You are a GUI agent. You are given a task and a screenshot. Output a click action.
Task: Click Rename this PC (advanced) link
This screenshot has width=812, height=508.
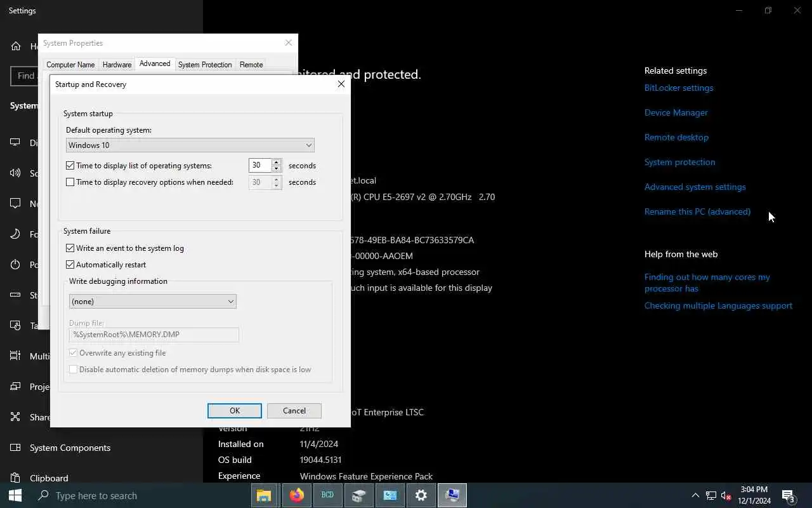pos(697,211)
